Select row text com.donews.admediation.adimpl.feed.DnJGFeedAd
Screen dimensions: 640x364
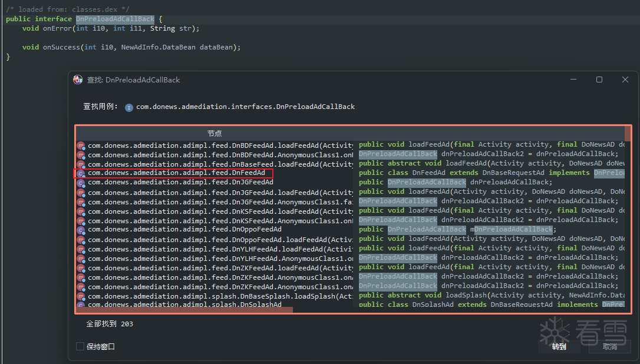[180, 182]
